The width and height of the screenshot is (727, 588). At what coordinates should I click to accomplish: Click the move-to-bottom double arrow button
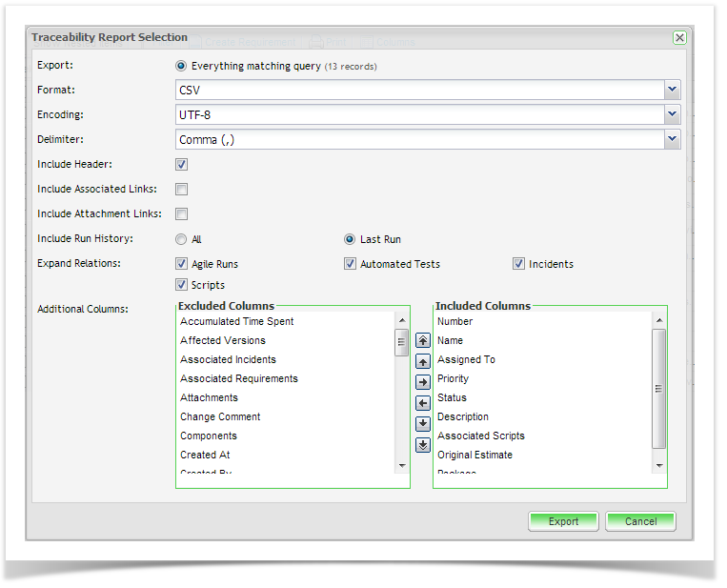tap(423, 445)
